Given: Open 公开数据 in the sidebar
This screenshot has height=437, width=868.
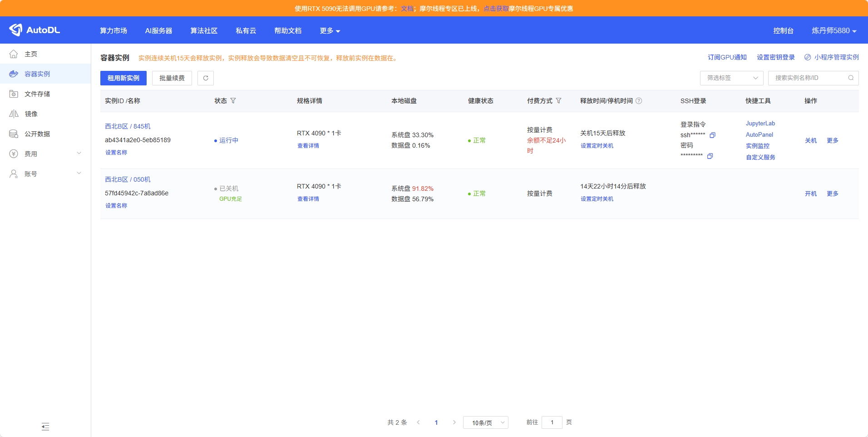Looking at the screenshot, I should coord(37,134).
